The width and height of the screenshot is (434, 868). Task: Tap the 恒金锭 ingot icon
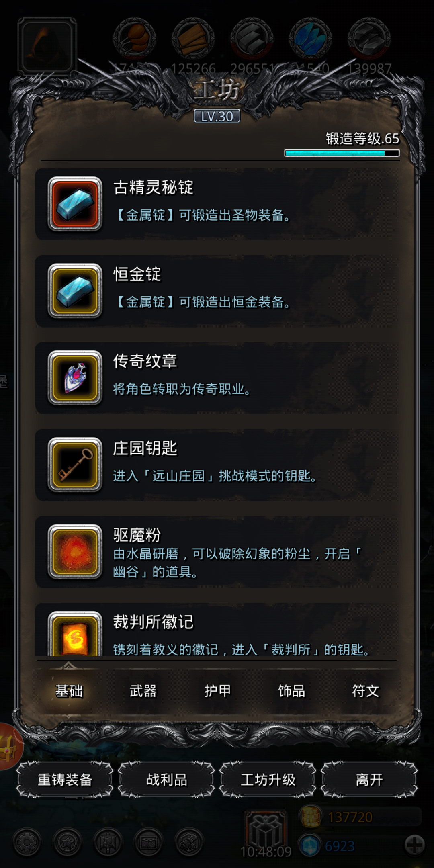(x=75, y=291)
